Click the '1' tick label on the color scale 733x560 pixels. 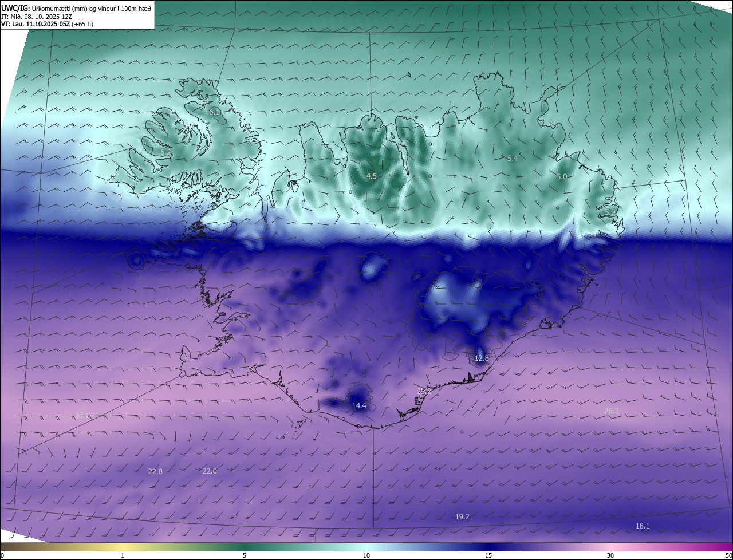[123, 555]
